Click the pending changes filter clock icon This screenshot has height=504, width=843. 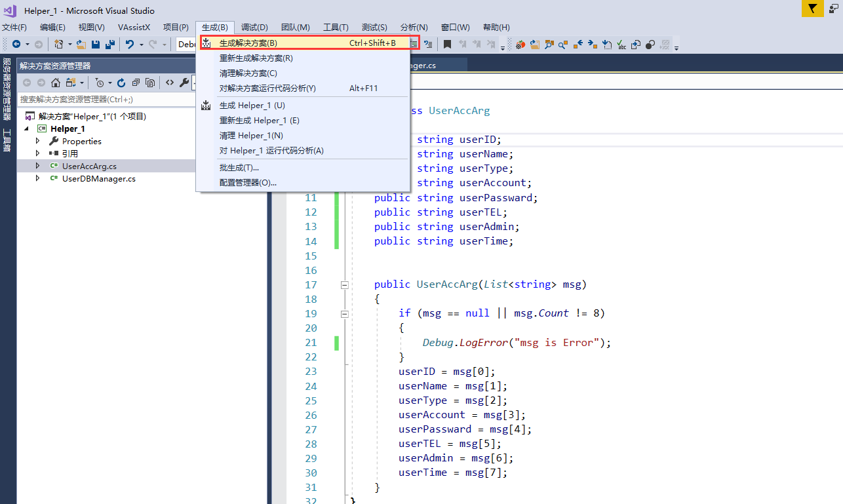(x=99, y=83)
